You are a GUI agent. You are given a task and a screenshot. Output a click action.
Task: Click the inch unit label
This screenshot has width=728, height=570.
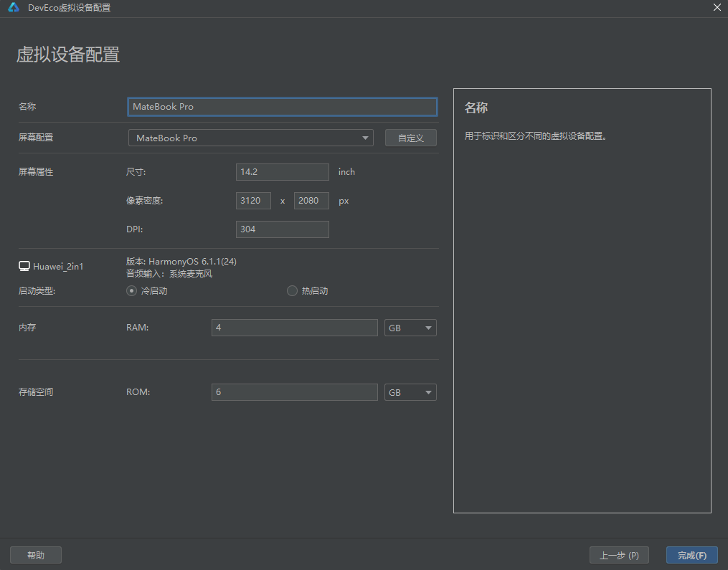pyautogui.click(x=346, y=172)
